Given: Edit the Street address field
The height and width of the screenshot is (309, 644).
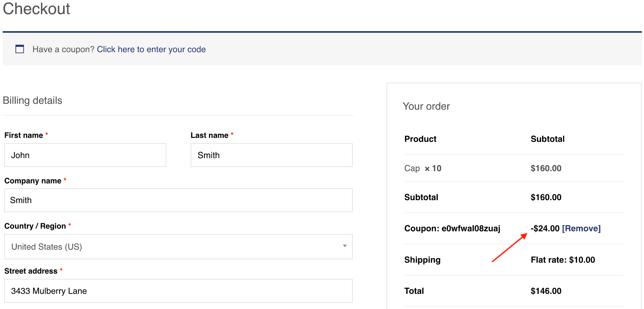Looking at the screenshot, I should [x=178, y=291].
